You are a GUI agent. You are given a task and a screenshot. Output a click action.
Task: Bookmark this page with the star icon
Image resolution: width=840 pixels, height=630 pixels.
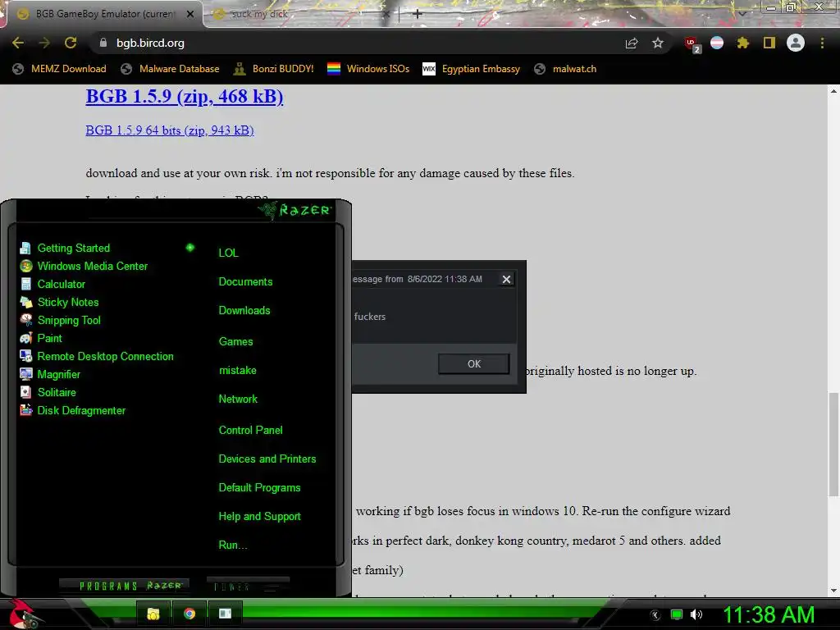click(x=658, y=43)
